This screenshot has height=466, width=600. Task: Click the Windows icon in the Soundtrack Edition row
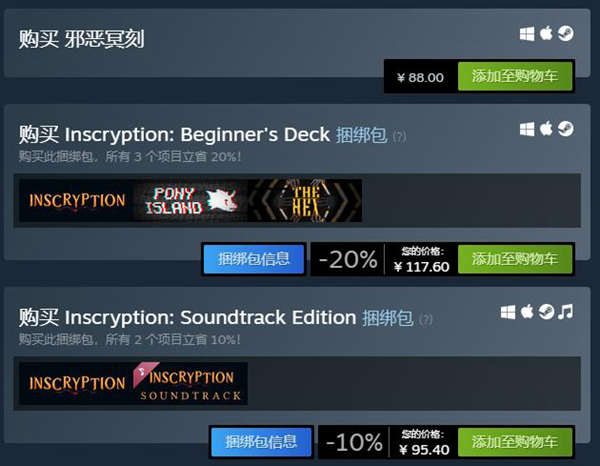[x=508, y=313]
